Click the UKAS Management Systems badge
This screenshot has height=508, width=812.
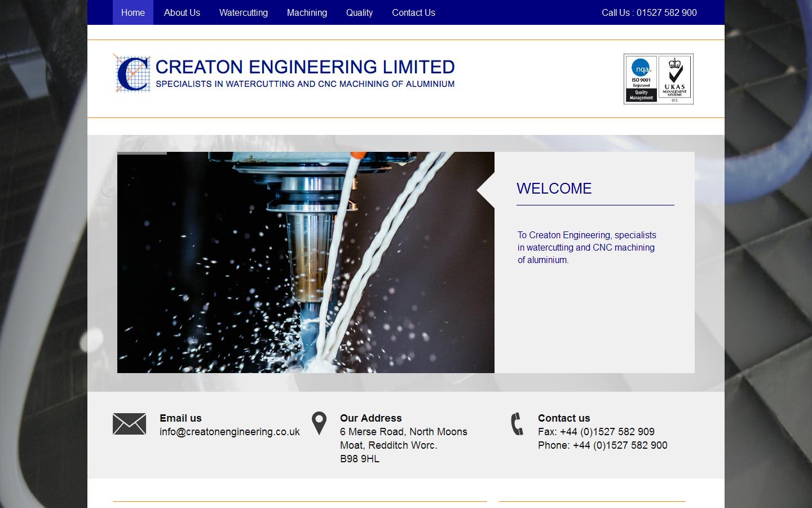click(x=674, y=79)
